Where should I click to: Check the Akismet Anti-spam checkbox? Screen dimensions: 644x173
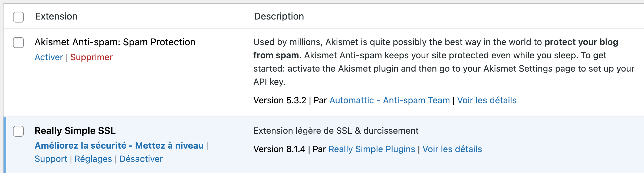[18, 43]
